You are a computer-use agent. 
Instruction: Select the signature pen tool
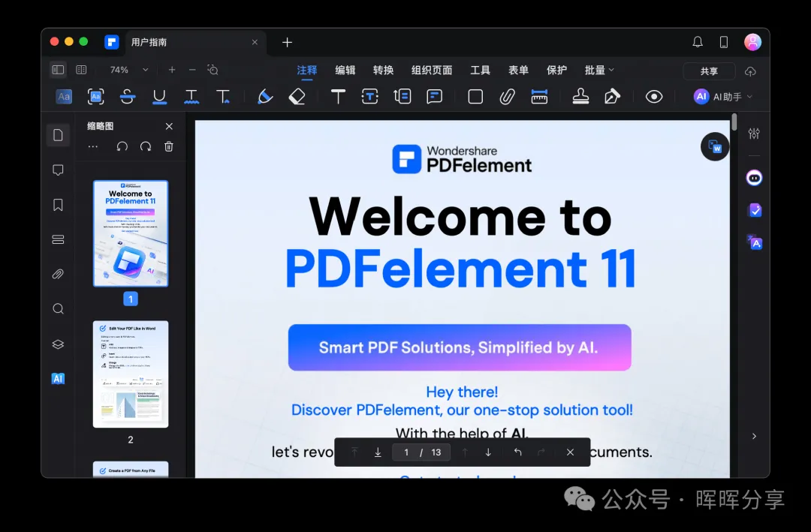612,97
